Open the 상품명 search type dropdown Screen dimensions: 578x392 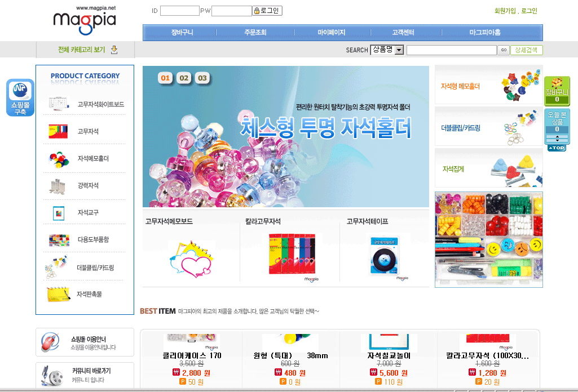pyautogui.click(x=387, y=50)
